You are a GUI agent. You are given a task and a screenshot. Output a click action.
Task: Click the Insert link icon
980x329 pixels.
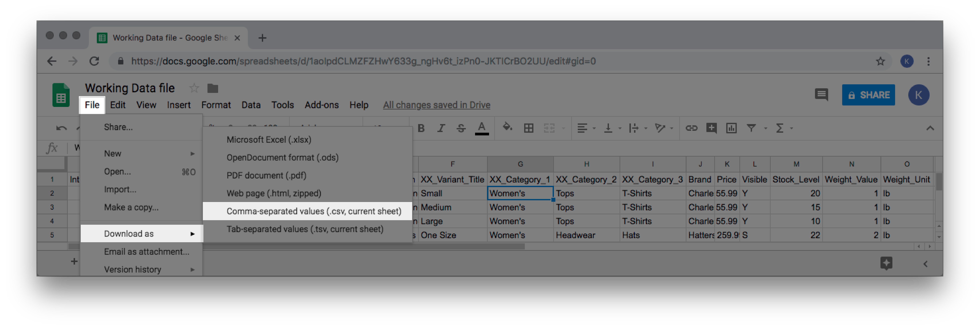[691, 128]
